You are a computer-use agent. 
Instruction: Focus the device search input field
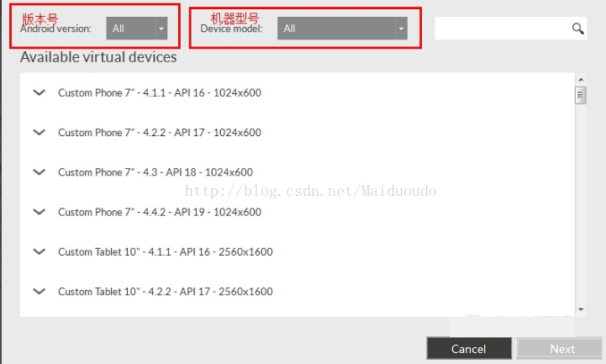pos(503,29)
